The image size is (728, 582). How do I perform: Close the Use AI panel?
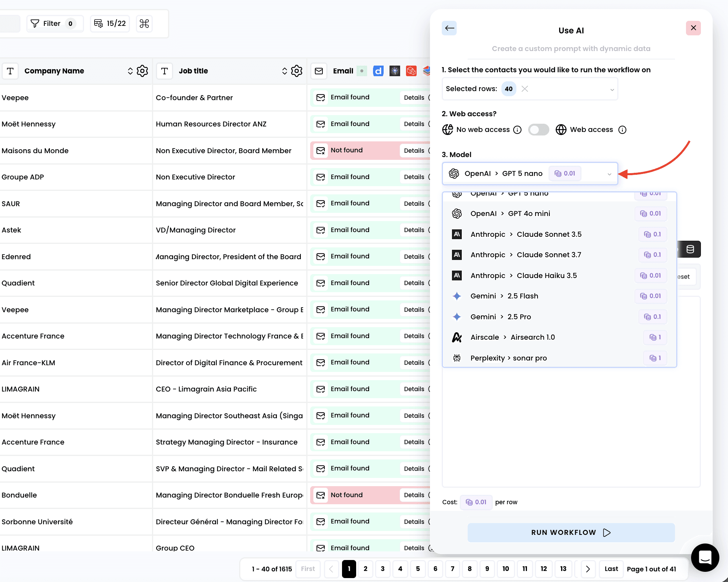[x=693, y=28]
